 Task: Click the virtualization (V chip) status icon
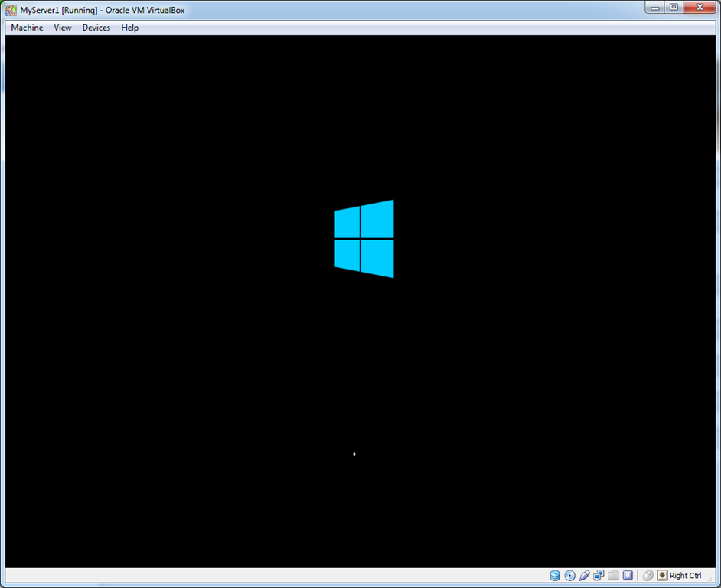coord(628,575)
